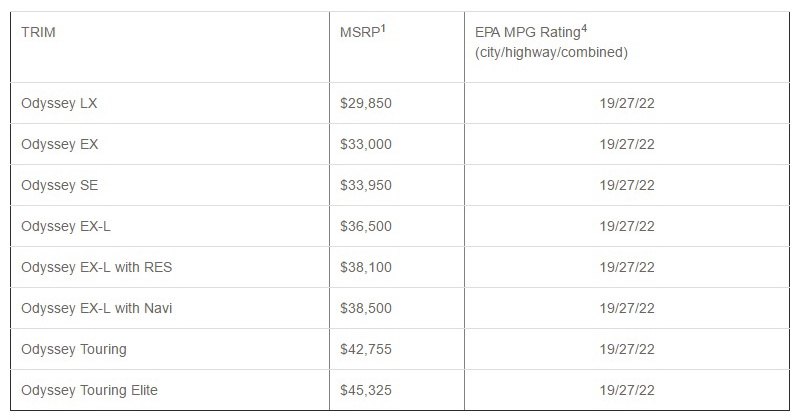Click the Odyssey Touring Elite trim name
Screen dimensions: 797x420
tap(89, 390)
